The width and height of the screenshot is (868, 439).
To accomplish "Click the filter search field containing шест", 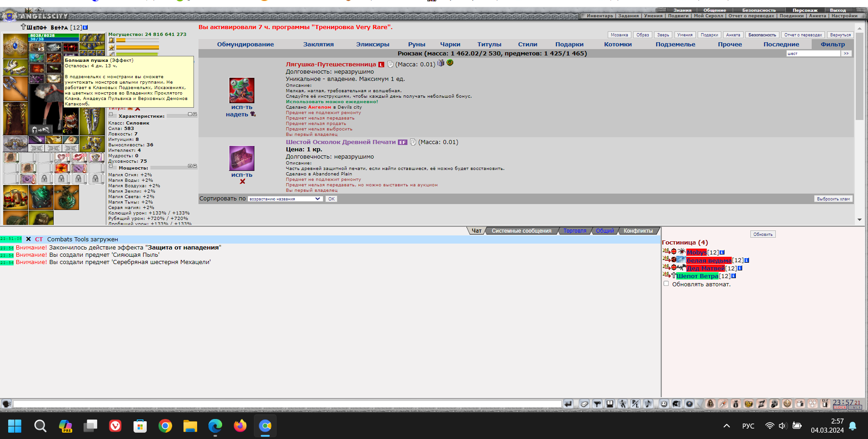I will [813, 54].
